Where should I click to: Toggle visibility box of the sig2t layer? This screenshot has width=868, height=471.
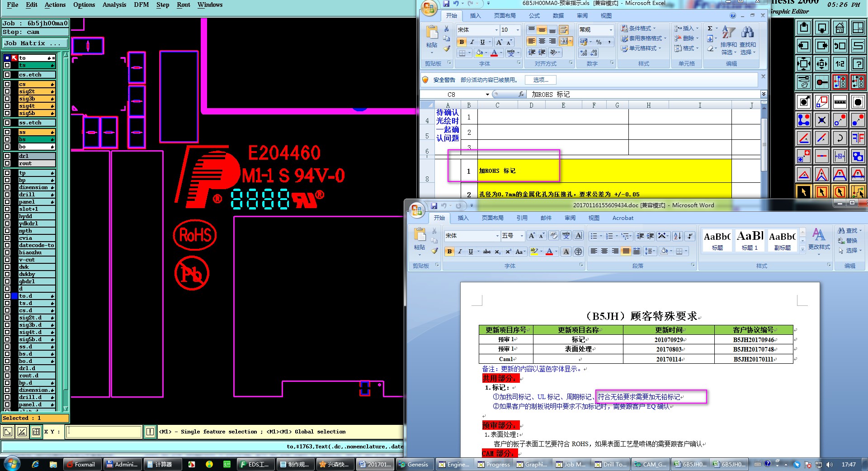coord(7,91)
